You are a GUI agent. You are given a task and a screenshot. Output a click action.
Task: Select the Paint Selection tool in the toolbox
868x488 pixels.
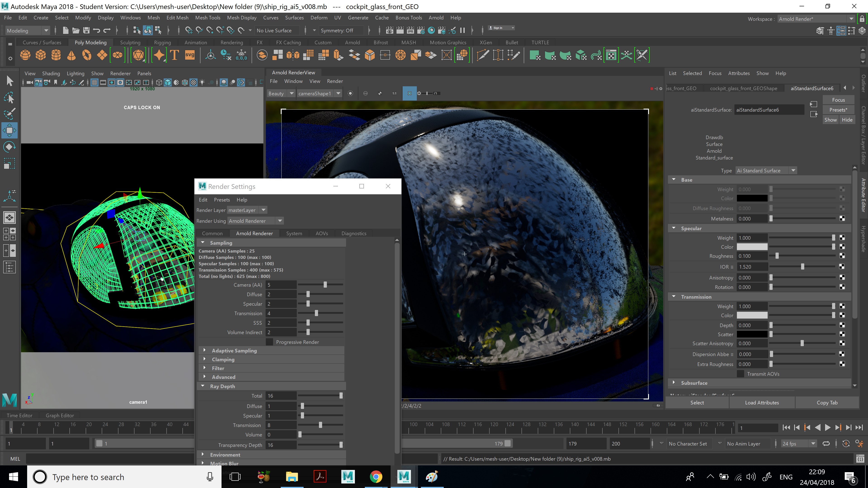[x=9, y=114]
